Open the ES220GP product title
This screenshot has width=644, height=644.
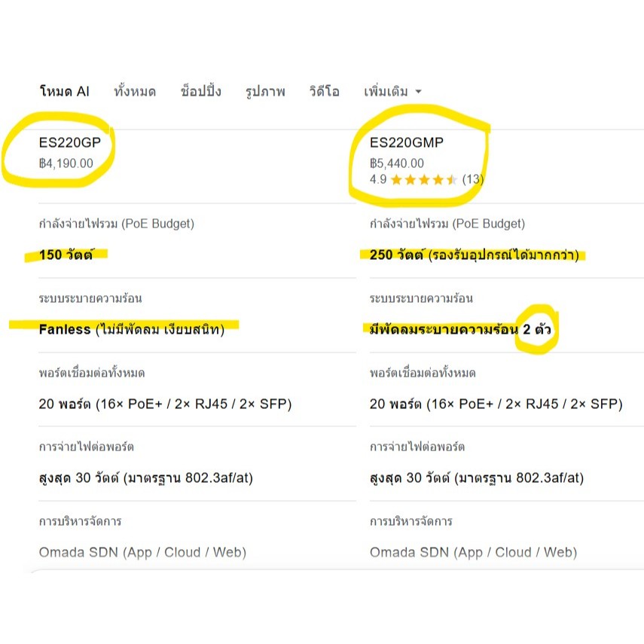[70, 142]
